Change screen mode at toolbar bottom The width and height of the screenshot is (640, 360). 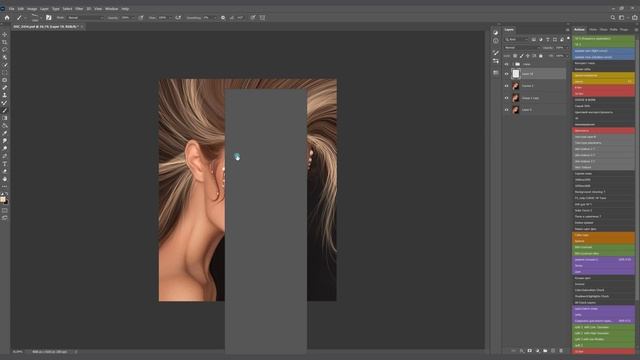pyautogui.click(x=4, y=218)
